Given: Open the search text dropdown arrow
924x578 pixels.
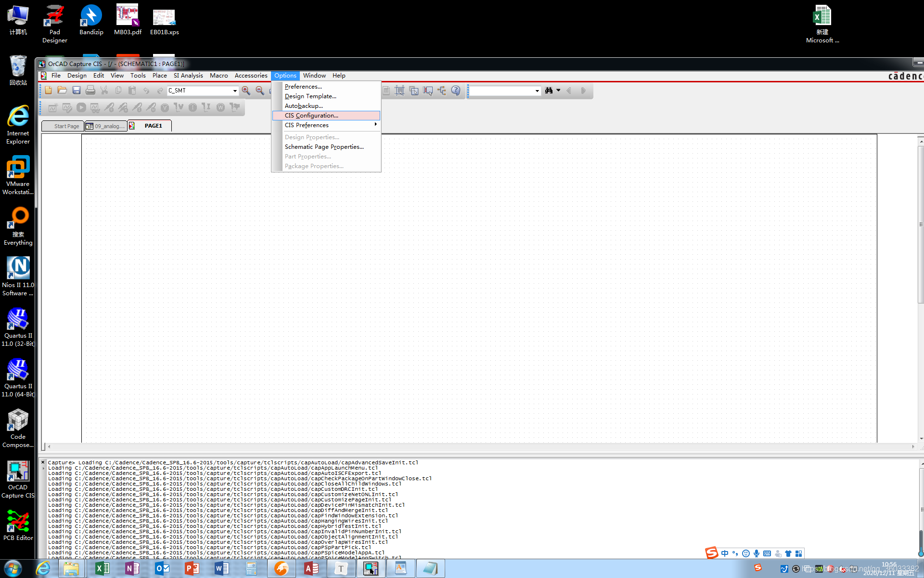Looking at the screenshot, I should coord(537,91).
